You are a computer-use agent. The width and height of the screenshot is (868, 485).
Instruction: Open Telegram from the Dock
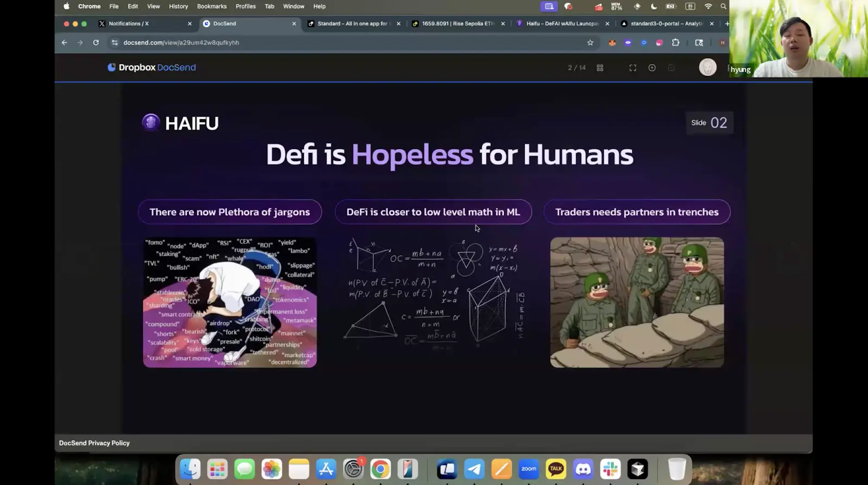pos(474,469)
